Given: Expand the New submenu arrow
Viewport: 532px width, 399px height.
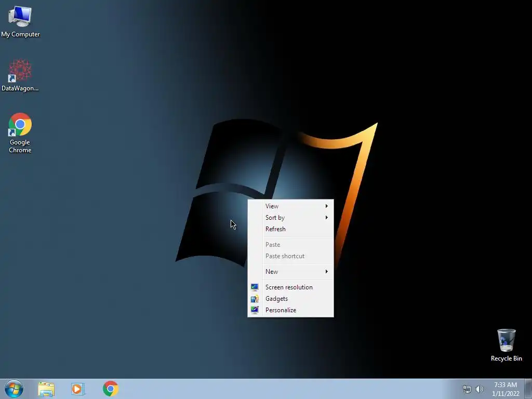Looking at the screenshot, I should [x=327, y=272].
